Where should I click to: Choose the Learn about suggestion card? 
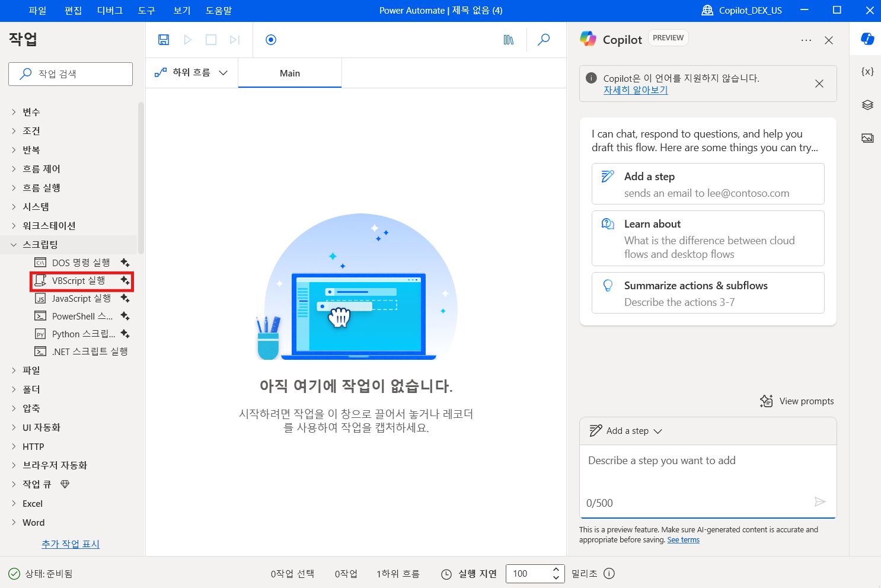[x=708, y=238]
